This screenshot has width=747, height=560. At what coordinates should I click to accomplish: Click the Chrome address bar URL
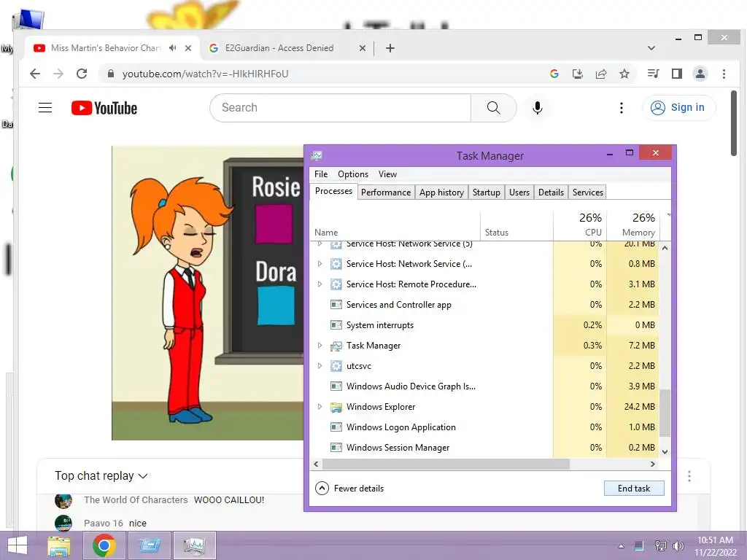(x=205, y=74)
